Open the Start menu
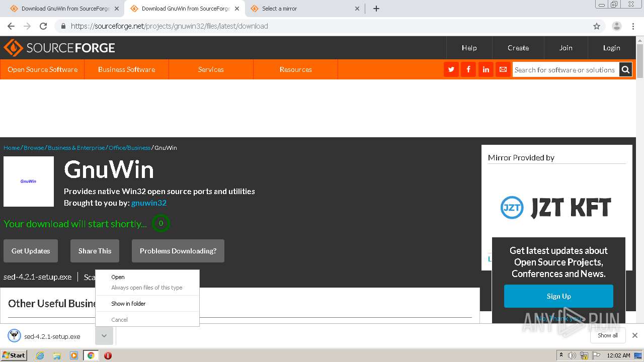The image size is (644, 362). (x=14, y=355)
